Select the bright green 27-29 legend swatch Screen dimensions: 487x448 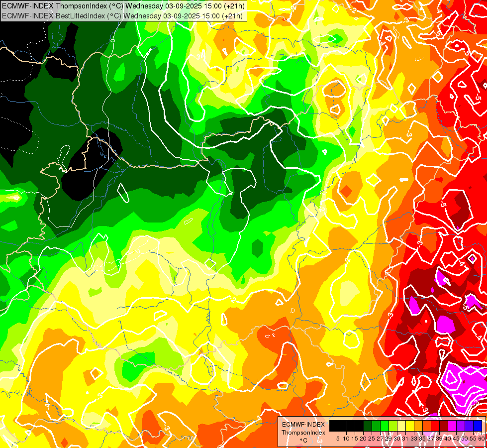pyautogui.click(x=385, y=426)
